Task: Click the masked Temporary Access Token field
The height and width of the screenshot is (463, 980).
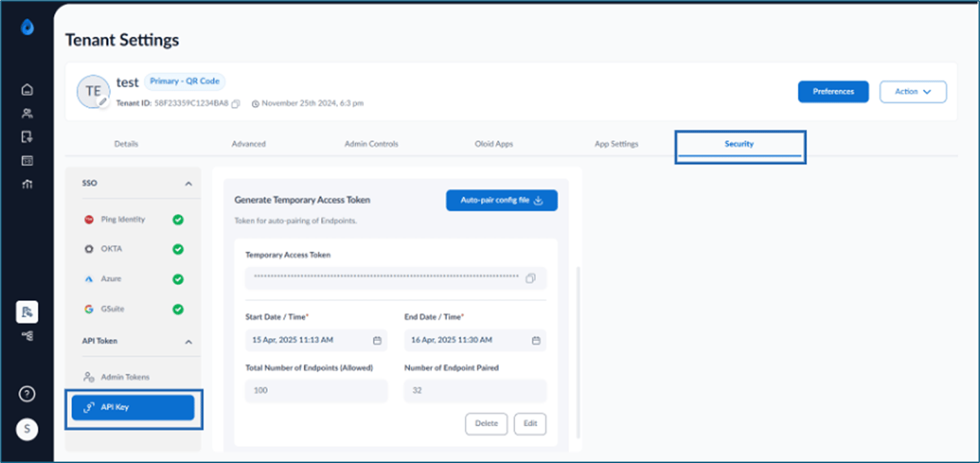Action: click(x=396, y=278)
